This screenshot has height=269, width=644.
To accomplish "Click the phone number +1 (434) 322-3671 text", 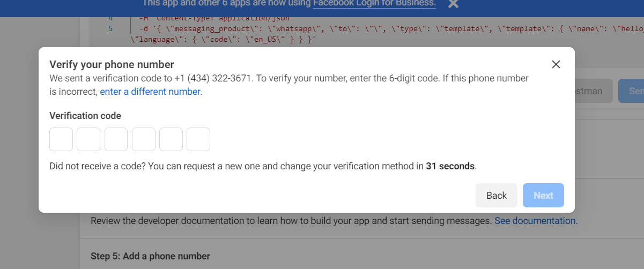I will 213,78.
